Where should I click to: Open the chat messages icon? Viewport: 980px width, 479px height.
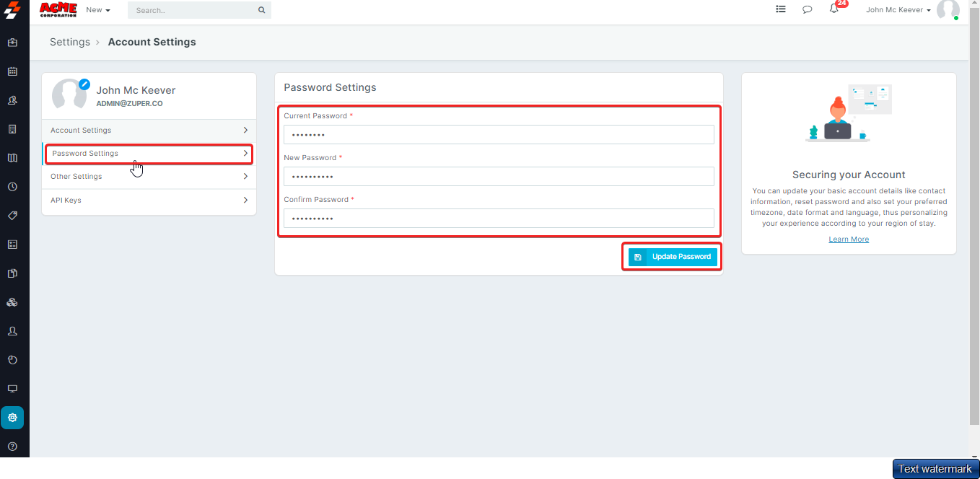point(808,10)
